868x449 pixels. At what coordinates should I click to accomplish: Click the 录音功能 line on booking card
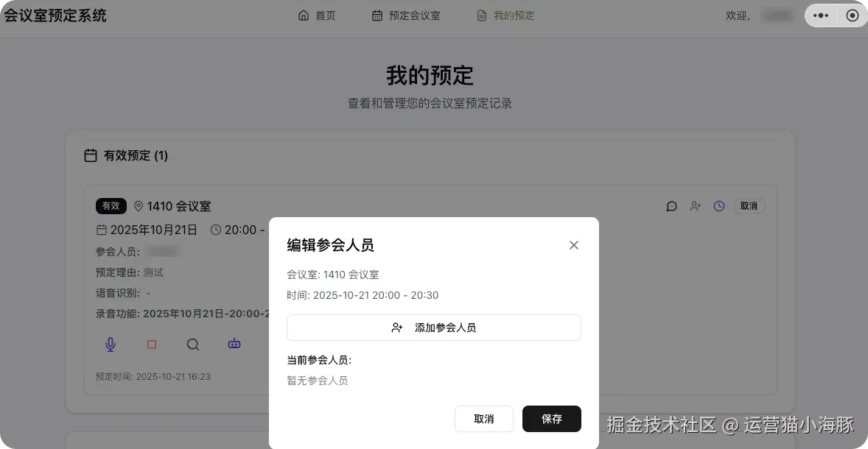pos(182,314)
